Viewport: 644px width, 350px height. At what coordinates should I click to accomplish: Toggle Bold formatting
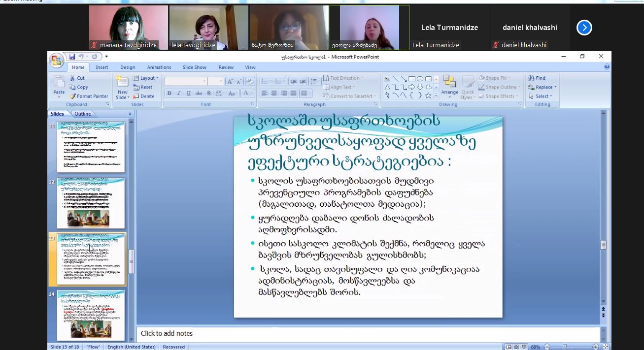point(169,94)
